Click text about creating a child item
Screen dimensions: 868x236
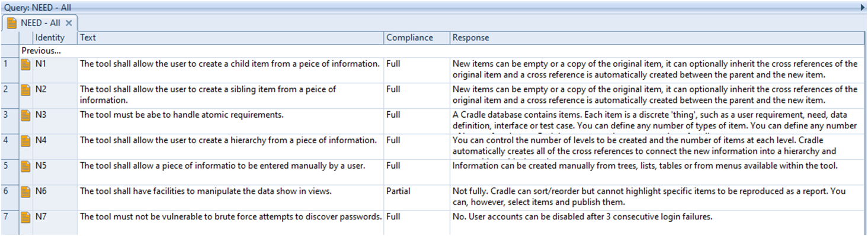tap(230, 64)
